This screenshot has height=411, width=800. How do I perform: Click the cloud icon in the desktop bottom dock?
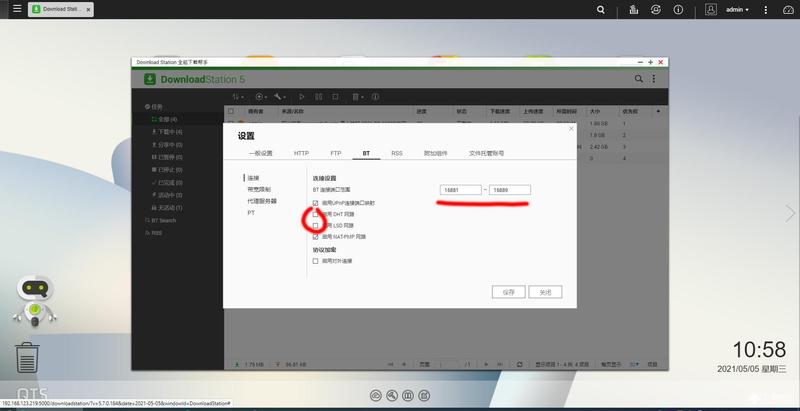click(376, 395)
